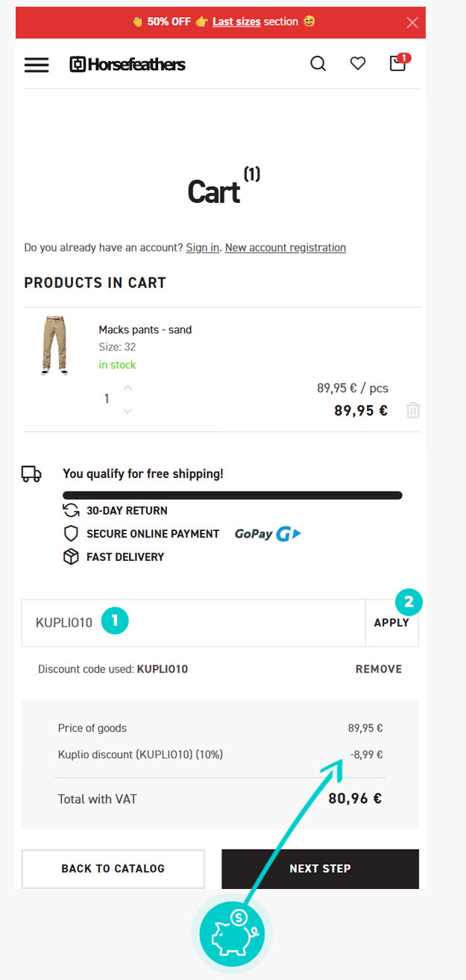Screen dimensions: 466x980
Task: Increase product quantity with up arrow
Action: pyautogui.click(x=127, y=388)
